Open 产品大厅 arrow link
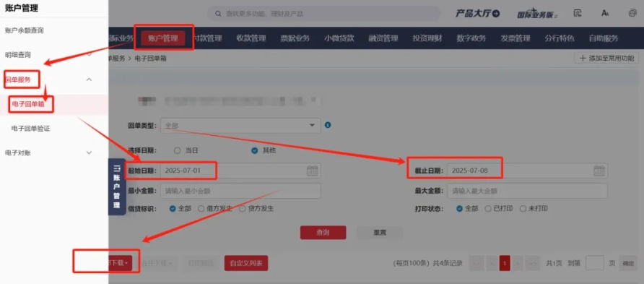This screenshot has width=644, height=284. pyautogui.click(x=477, y=14)
